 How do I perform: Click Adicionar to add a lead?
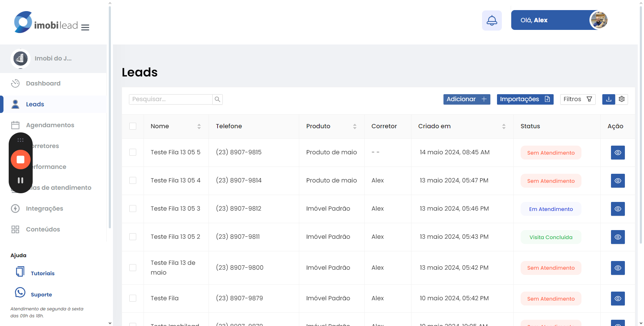[467, 99]
